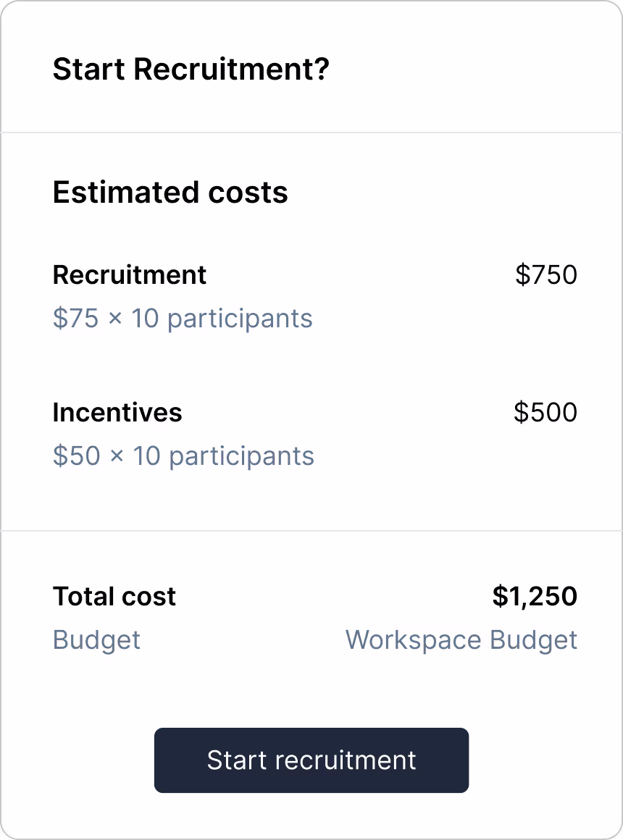Click "participants" in the incentives breakdown

241,458
